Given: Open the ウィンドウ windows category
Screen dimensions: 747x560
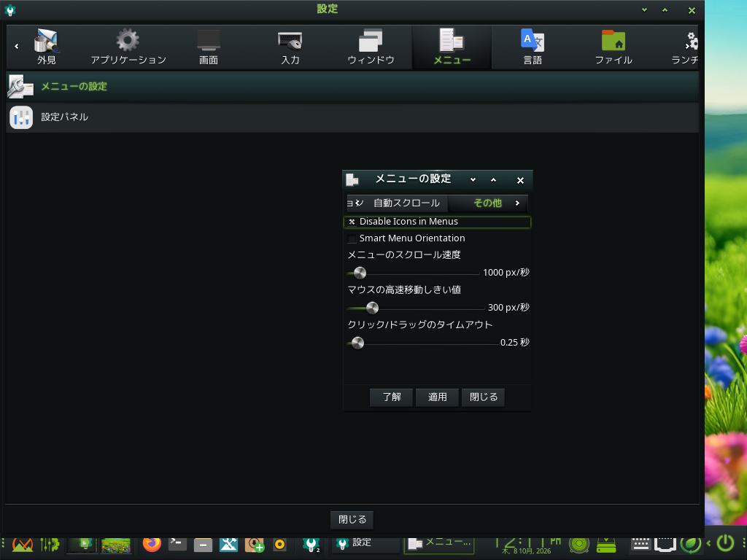Looking at the screenshot, I should coord(371,47).
